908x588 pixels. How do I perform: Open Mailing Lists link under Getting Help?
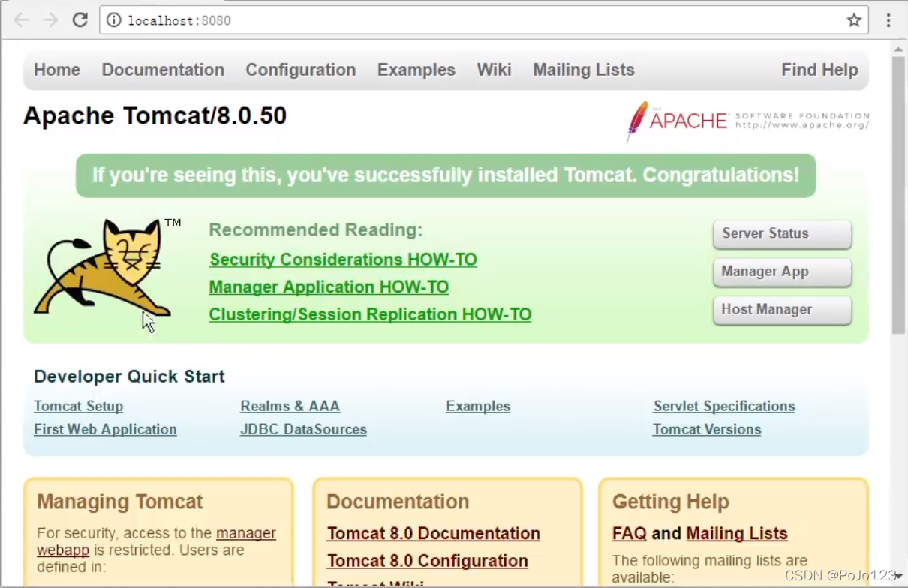pyautogui.click(x=737, y=534)
